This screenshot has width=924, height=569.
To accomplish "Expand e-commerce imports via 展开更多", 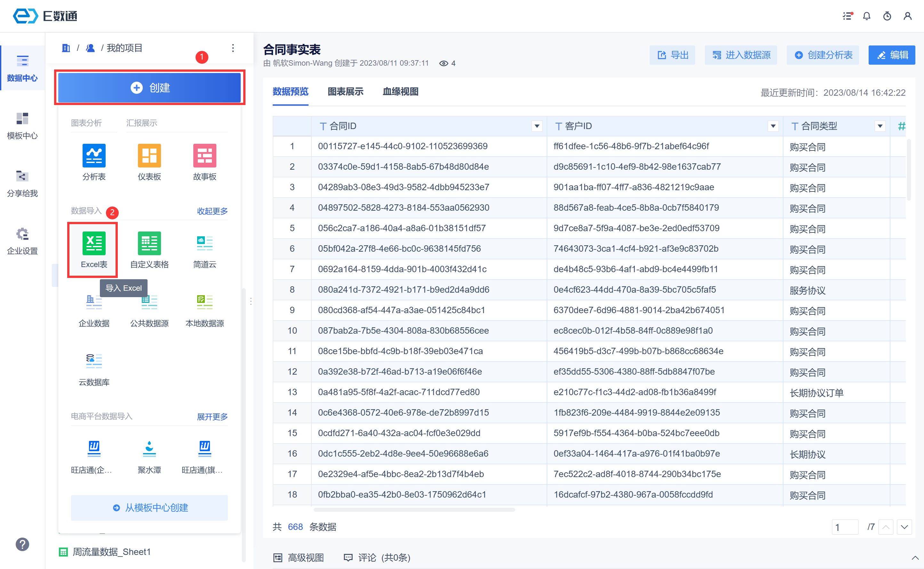I will coord(212,417).
